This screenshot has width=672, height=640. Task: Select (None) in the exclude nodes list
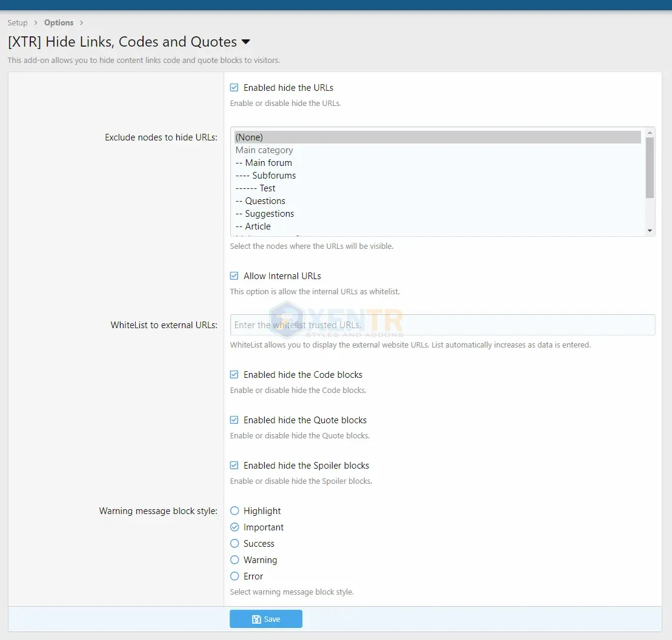click(x=437, y=137)
